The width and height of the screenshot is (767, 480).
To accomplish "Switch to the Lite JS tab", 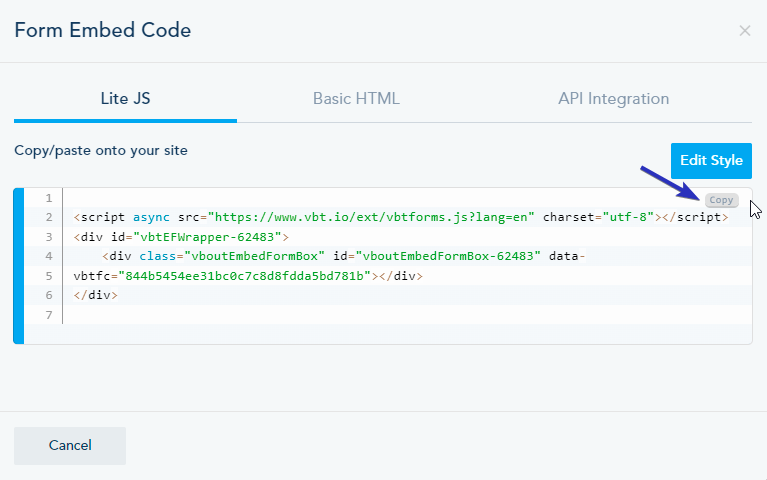I will 125,99.
